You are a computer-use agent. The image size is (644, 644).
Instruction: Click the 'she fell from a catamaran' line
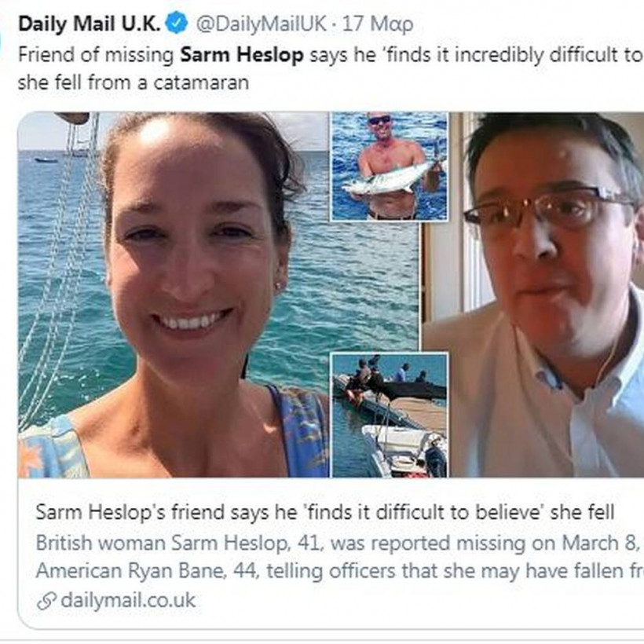pyautogui.click(x=134, y=82)
